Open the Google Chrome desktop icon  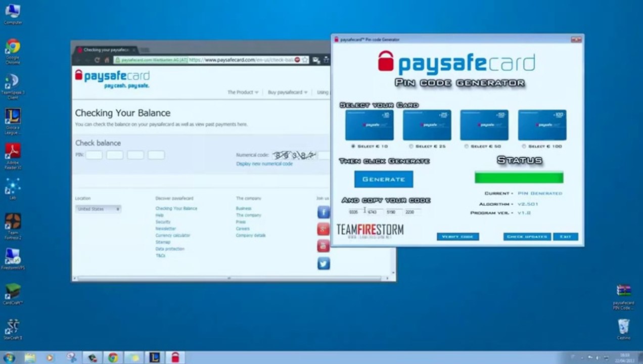click(13, 51)
